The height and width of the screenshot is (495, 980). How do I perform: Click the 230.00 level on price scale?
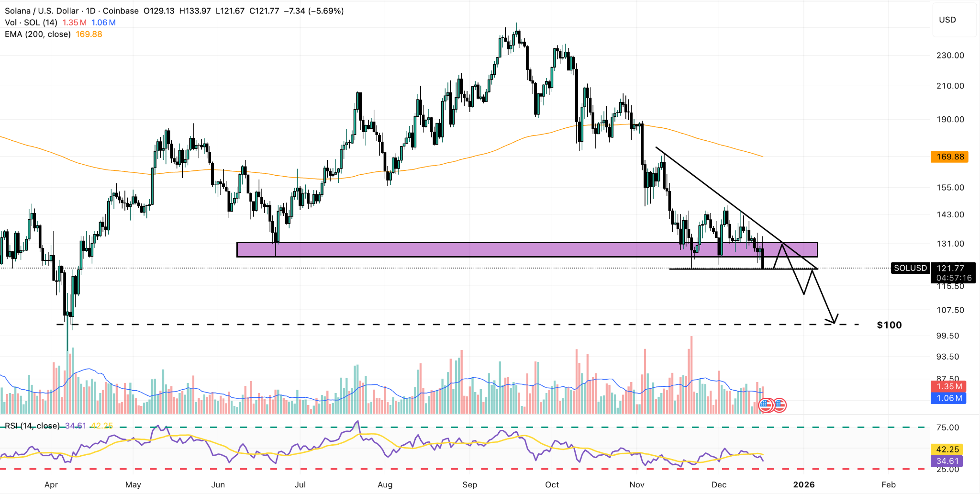point(950,56)
